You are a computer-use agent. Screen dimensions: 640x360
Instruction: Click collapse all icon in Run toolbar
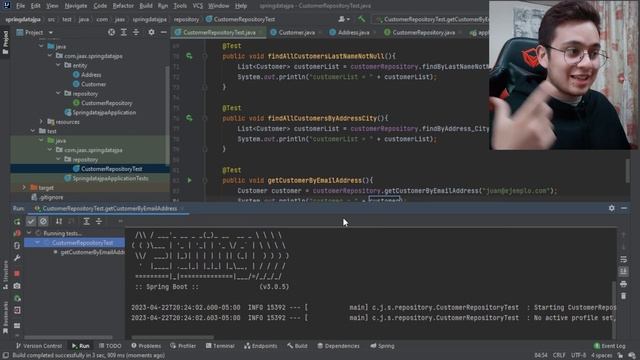click(x=99, y=221)
